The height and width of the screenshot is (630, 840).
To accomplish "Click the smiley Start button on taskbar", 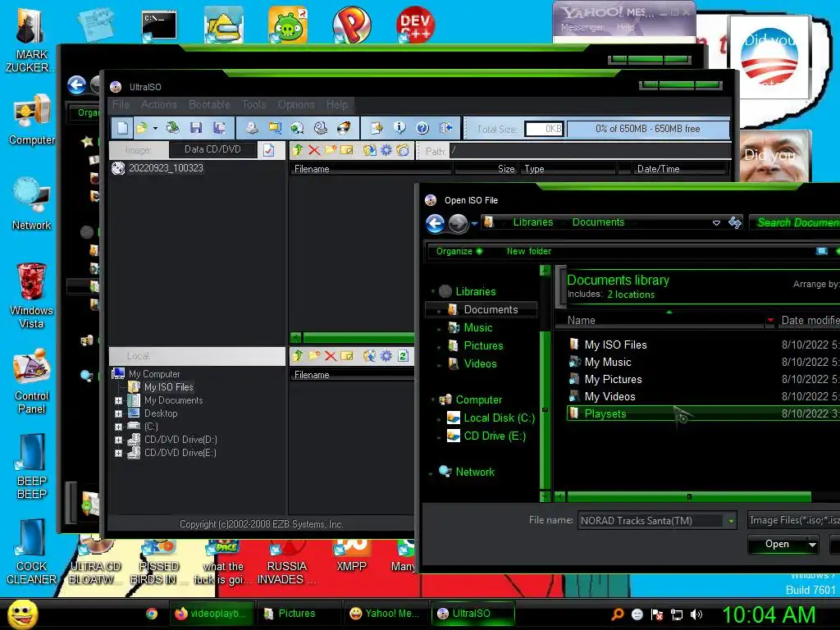I will [x=22, y=614].
